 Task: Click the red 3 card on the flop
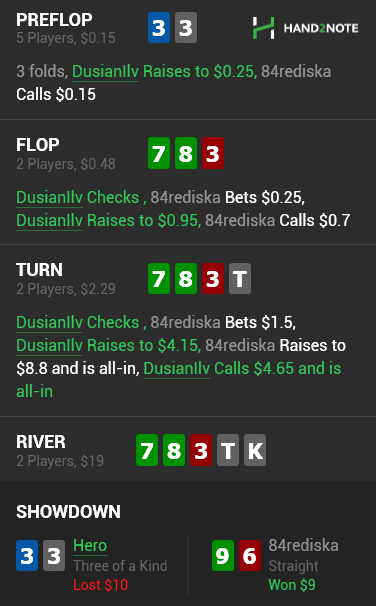[213, 153]
